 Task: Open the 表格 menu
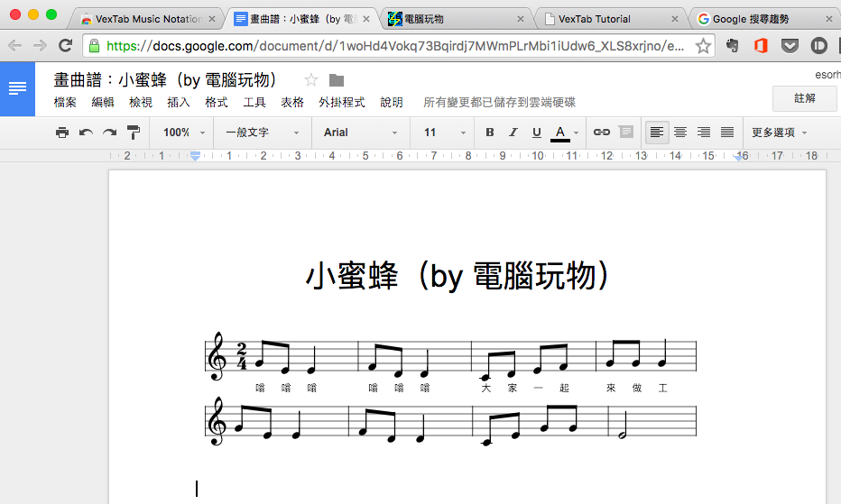[x=292, y=103]
